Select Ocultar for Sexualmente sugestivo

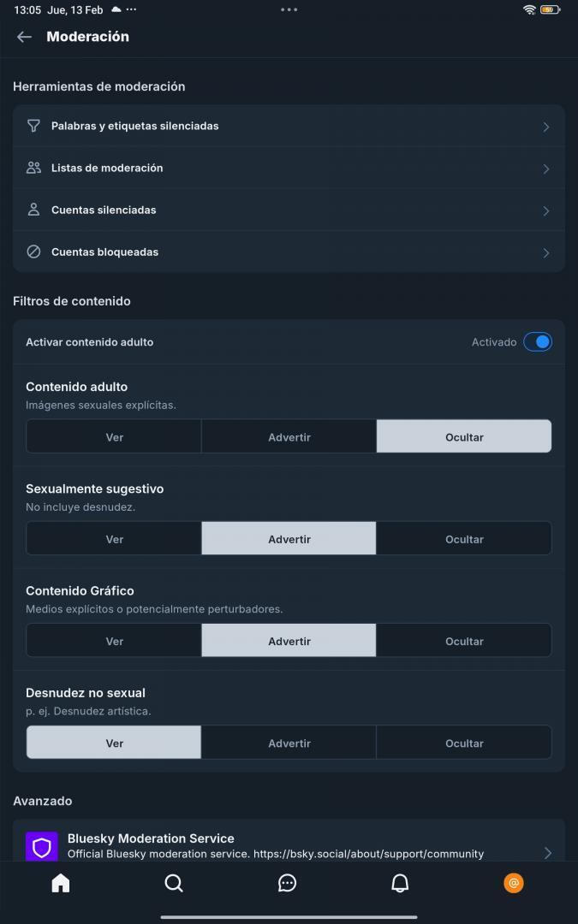pos(464,539)
